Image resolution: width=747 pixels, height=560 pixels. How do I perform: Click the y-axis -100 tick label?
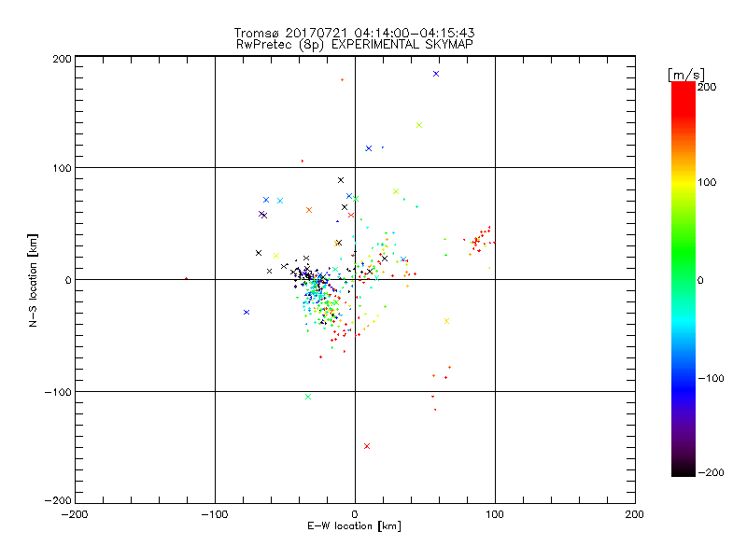[58, 392]
